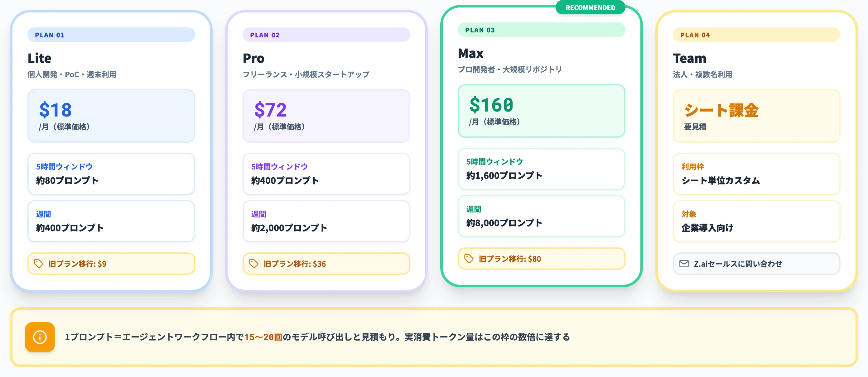The width and height of the screenshot is (868, 377).
Task: Click the 個人開発・PoC・週末利用 subtitle
Action: [x=72, y=74]
